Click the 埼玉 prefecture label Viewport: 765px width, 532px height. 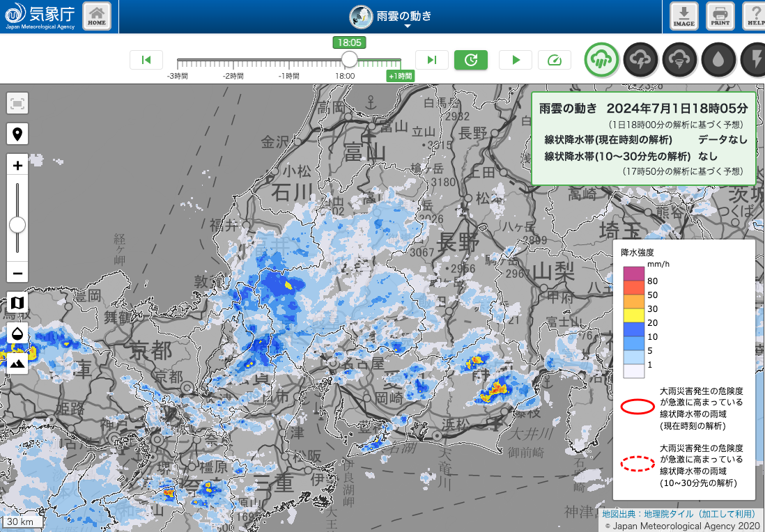620,230
